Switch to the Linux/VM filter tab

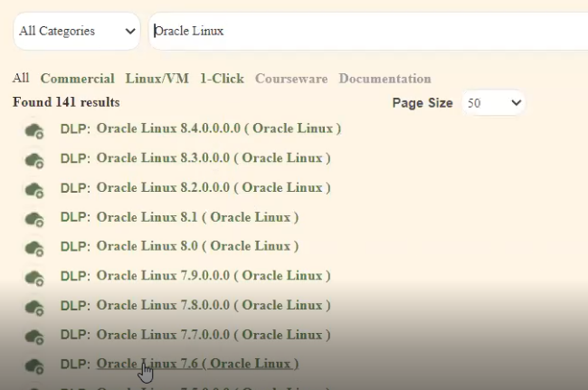click(157, 79)
